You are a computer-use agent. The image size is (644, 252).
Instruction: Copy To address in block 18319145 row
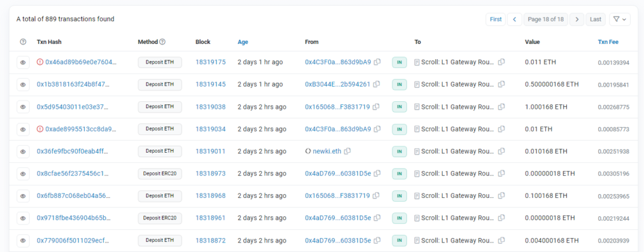tap(501, 84)
